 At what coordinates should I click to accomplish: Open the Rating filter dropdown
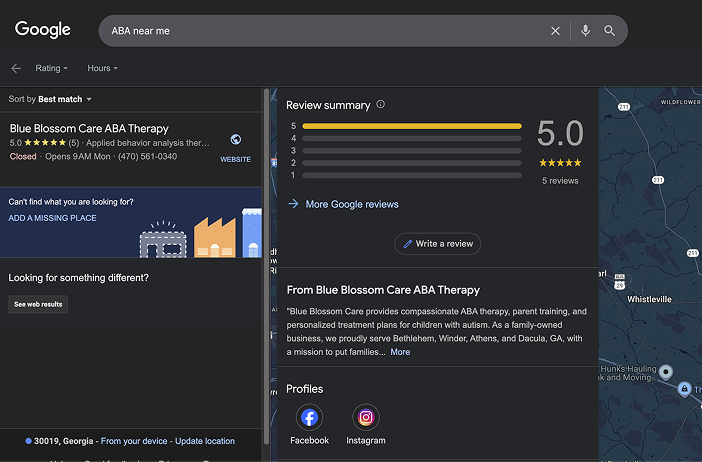[51, 68]
